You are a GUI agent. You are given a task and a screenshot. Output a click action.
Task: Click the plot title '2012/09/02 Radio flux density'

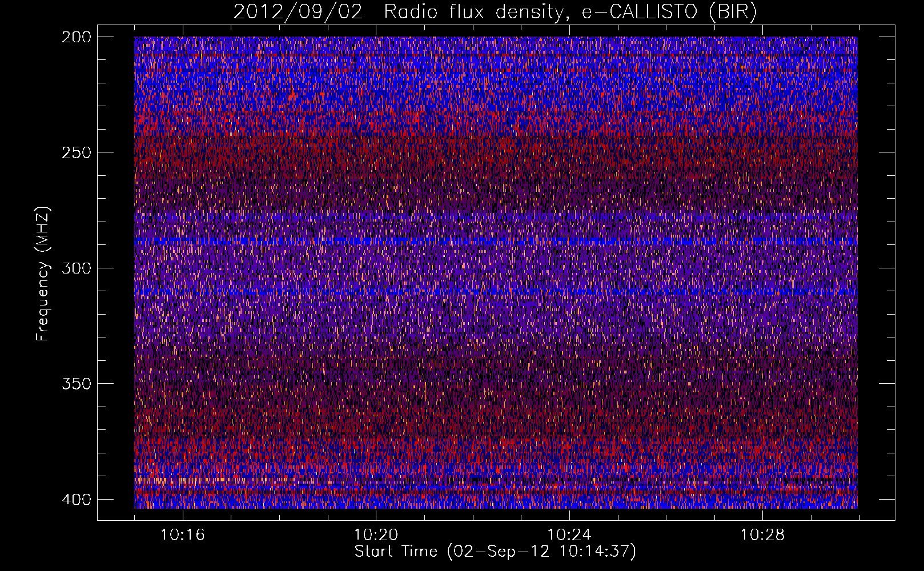point(495,12)
